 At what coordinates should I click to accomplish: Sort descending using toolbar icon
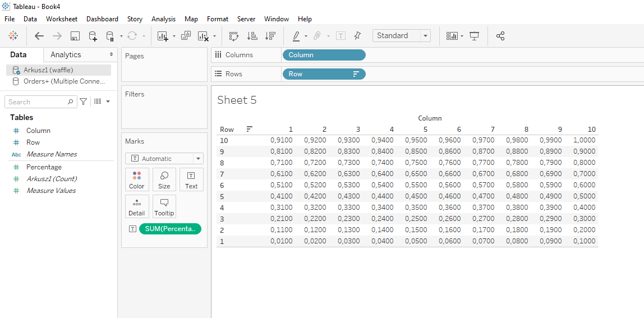click(270, 36)
